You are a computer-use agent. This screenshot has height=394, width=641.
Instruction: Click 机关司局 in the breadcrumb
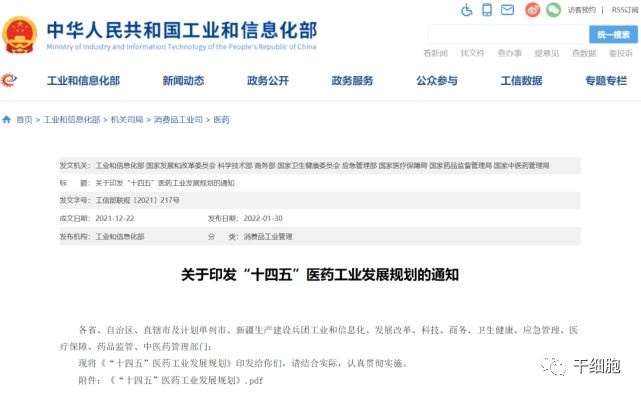pos(127,120)
